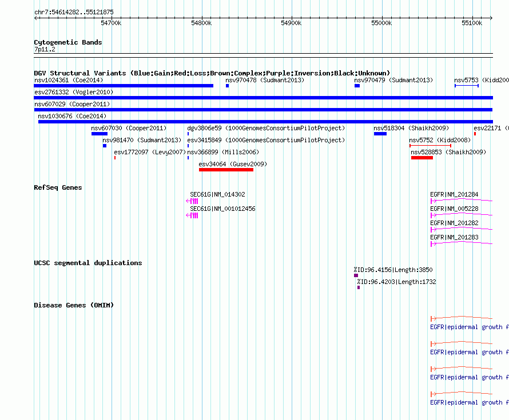
Task: Click the 54900k ruler label
Action: (291, 23)
